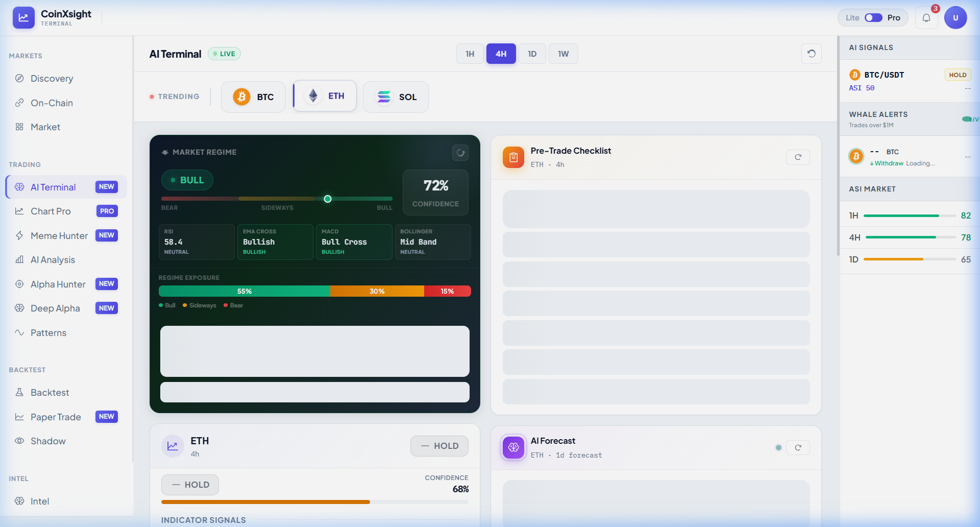Click the Deep Alpha brain icon
The image size is (980, 527).
point(19,308)
